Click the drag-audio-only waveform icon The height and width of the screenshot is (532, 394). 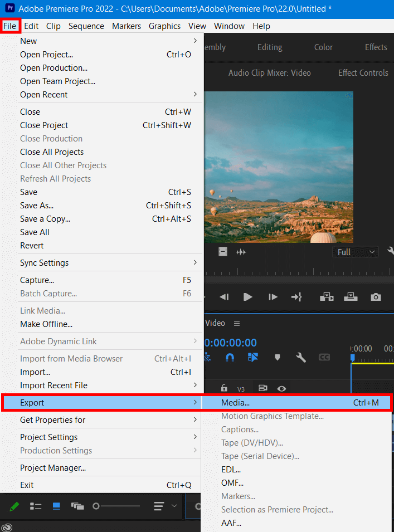[x=241, y=252]
